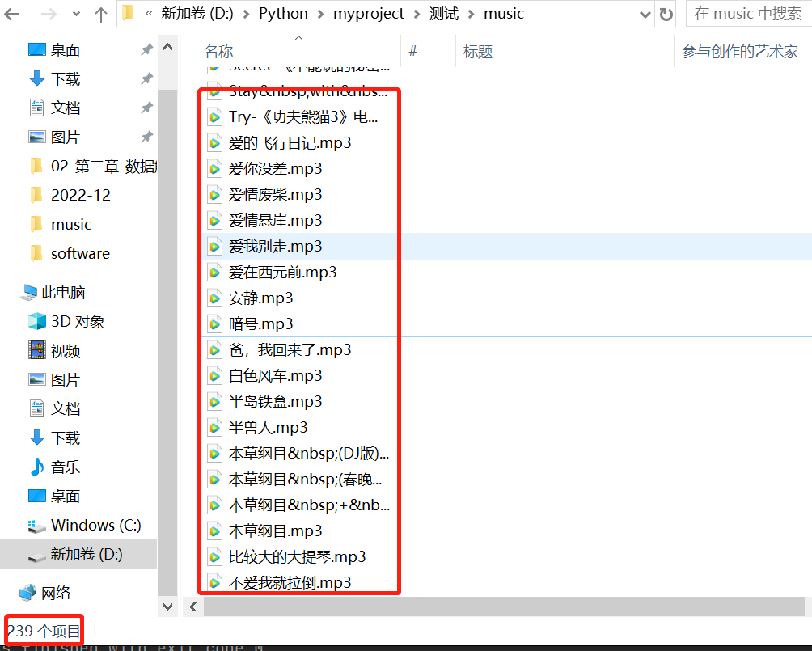812x651 pixels.
Task: Click the icon of 暗号.mp3
Action: [214, 324]
